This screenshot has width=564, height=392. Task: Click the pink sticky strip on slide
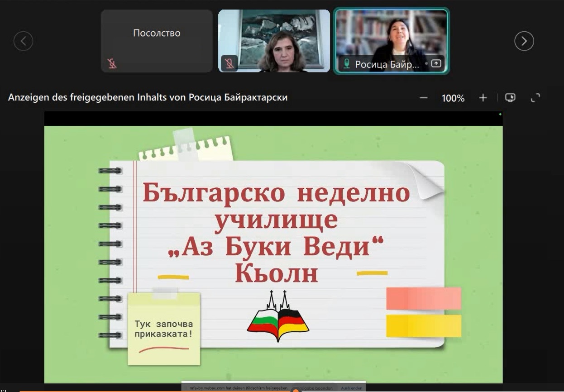point(423,299)
